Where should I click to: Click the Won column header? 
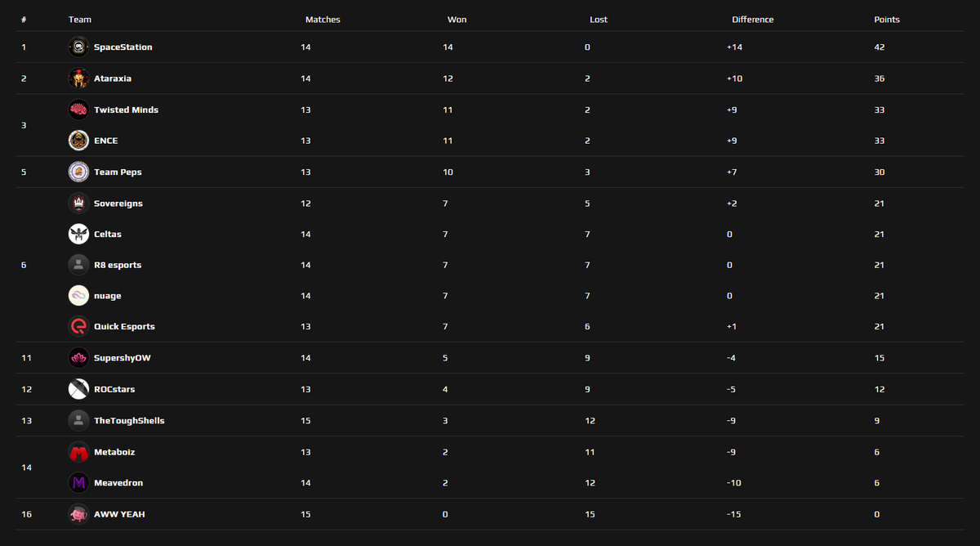[457, 20]
